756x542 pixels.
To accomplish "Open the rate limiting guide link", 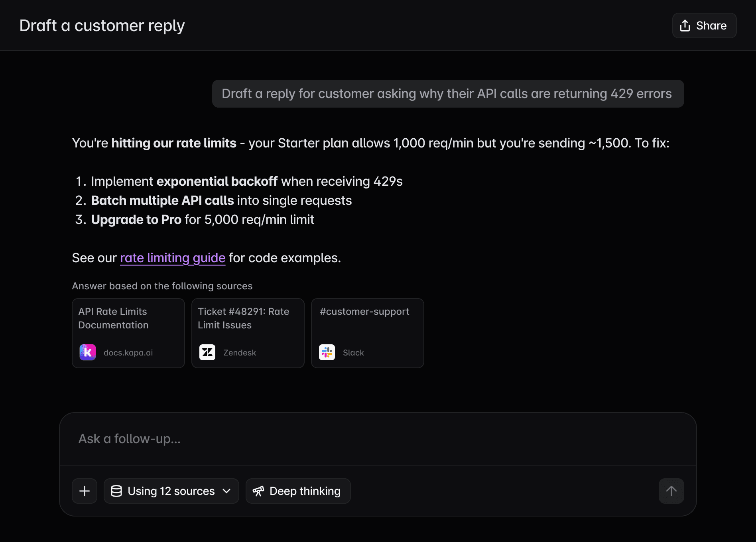I will pyautogui.click(x=173, y=258).
